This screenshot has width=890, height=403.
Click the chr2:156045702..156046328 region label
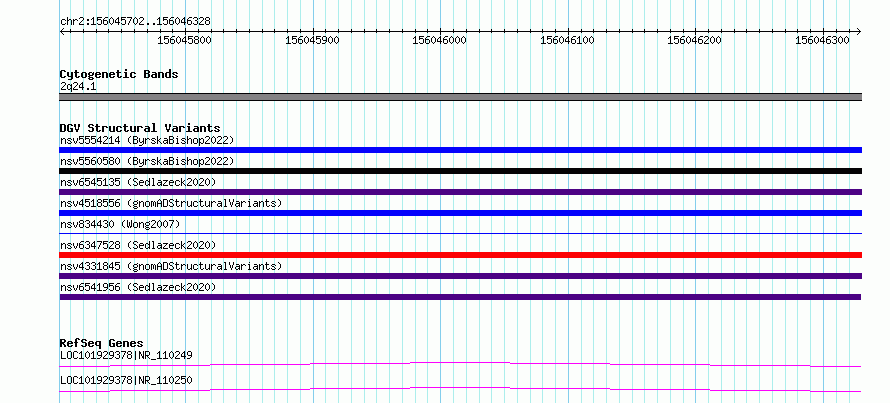pos(135,21)
